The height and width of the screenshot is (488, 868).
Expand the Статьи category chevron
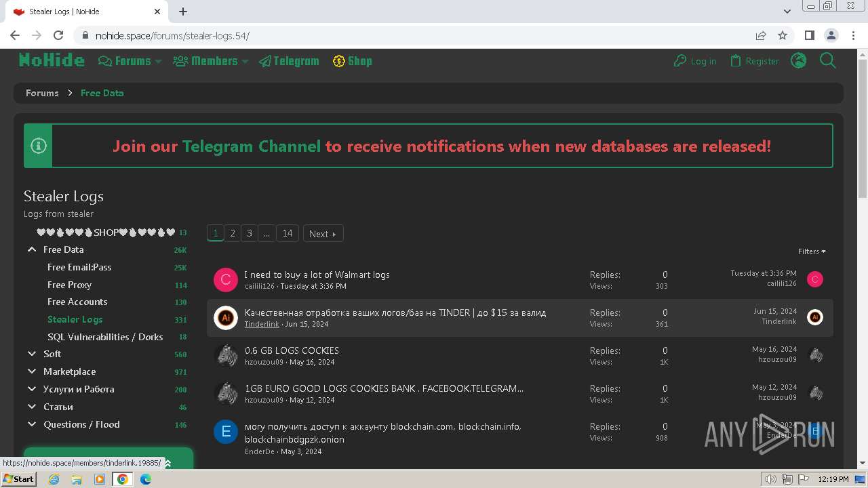tap(32, 407)
